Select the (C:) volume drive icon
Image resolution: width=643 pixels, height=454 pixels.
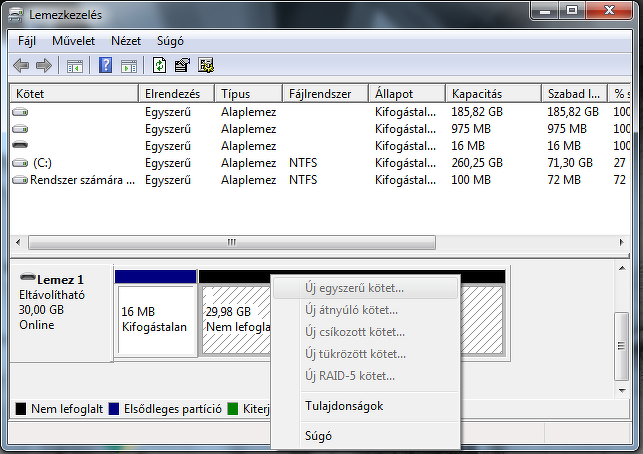20,163
